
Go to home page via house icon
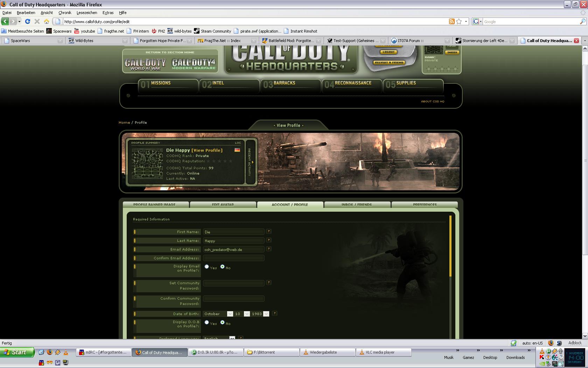pos(46,21)
